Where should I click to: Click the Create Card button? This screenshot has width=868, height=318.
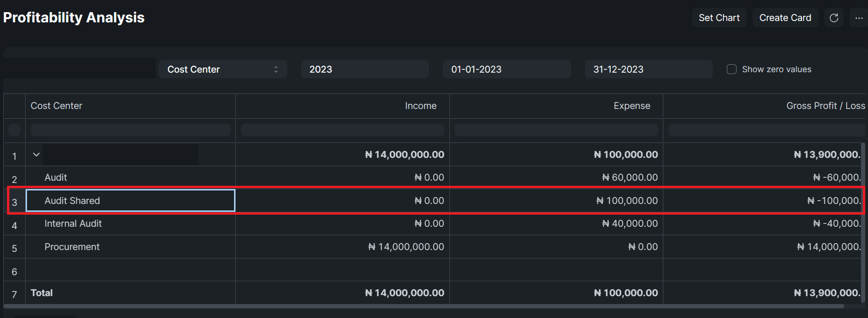pyautogui.click(x=785, y=18)
